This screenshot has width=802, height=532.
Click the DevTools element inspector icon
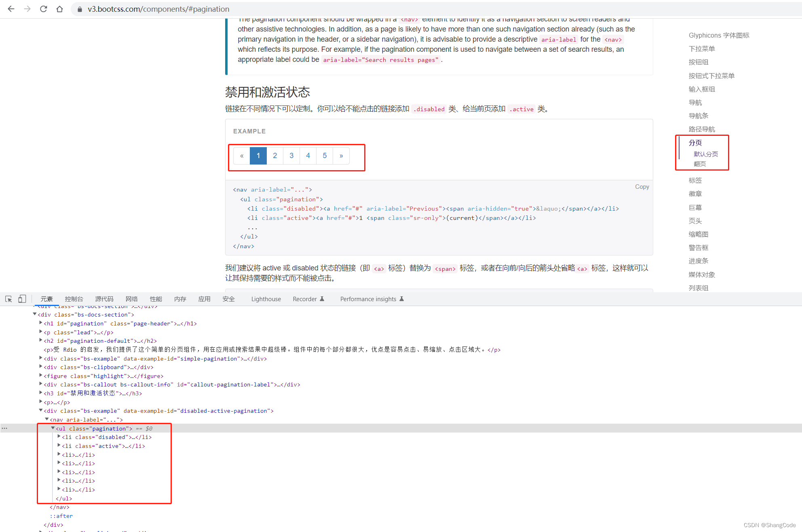(x=9, y=299)
